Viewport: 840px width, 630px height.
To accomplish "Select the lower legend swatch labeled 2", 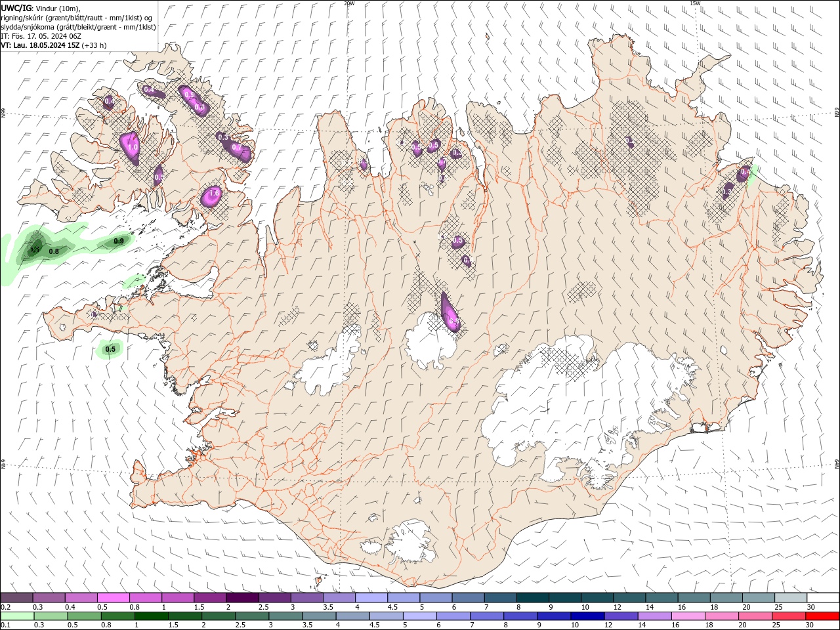I will (x=218, y=616).
